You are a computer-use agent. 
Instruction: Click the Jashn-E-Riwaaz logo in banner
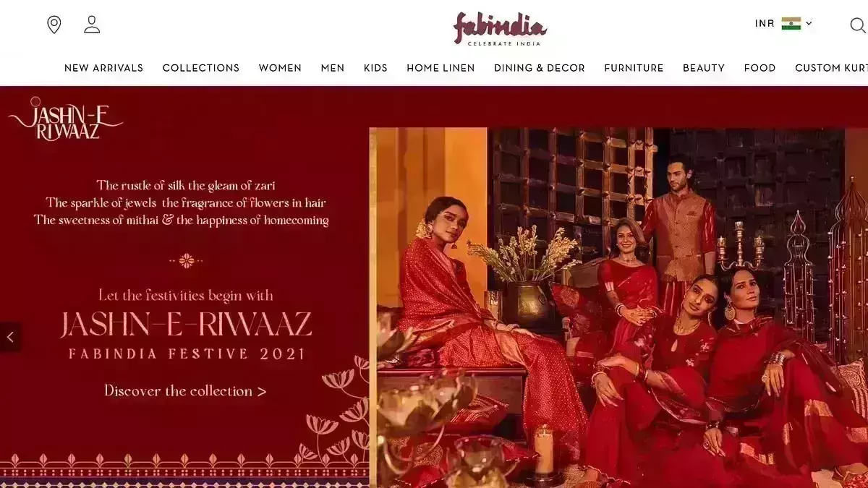click(66, 119)
